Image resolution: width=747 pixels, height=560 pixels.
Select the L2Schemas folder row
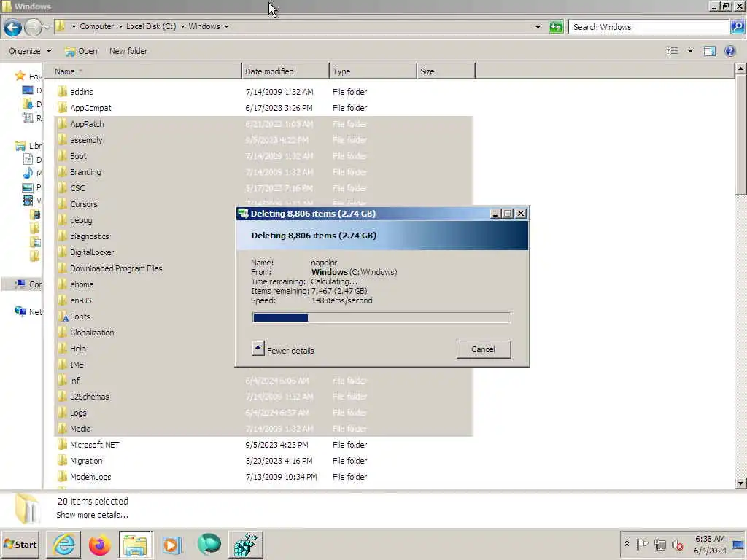(x=263, y=396)
